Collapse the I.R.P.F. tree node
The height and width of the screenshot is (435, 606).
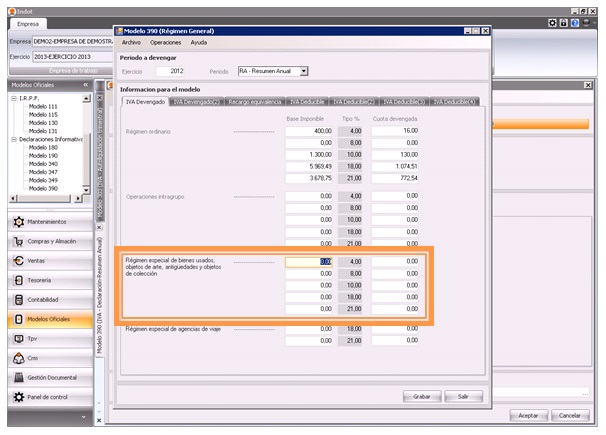coord(12,98)
